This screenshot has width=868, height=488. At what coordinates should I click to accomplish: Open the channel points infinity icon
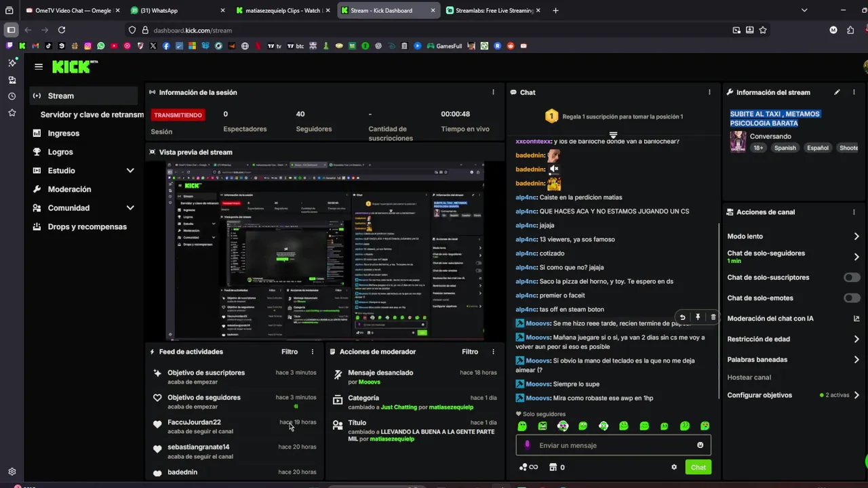(528, 467)
